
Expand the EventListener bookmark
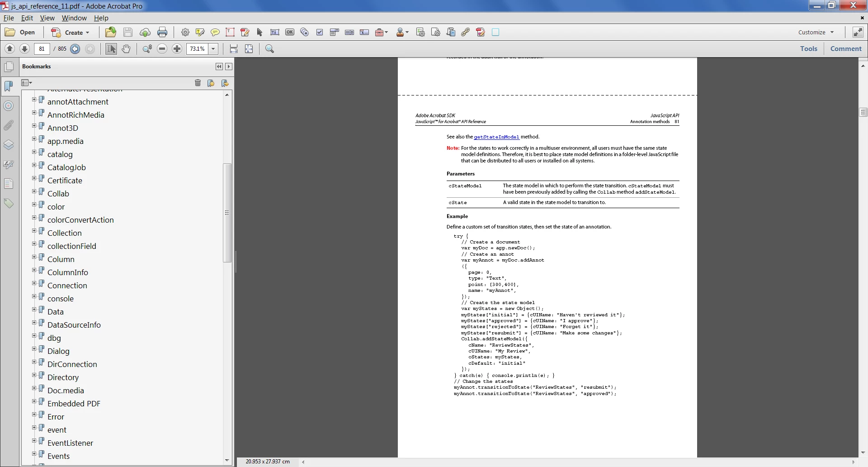(x=34, y=441)
